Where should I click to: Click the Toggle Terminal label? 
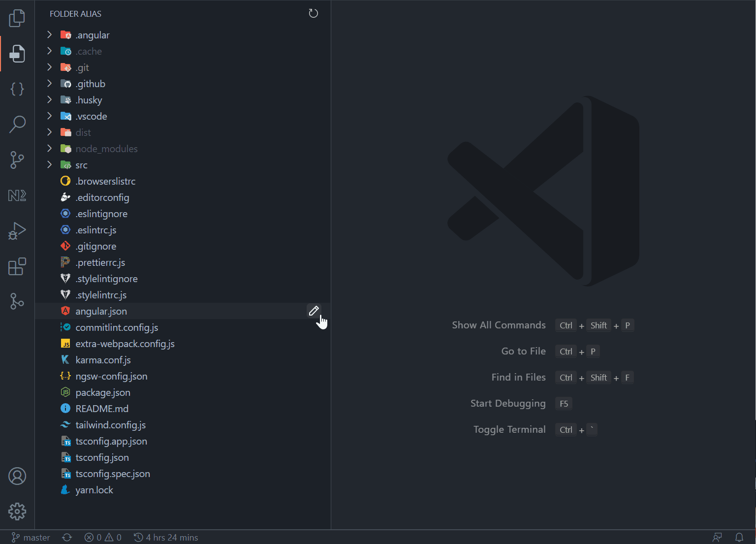[509, 430]
